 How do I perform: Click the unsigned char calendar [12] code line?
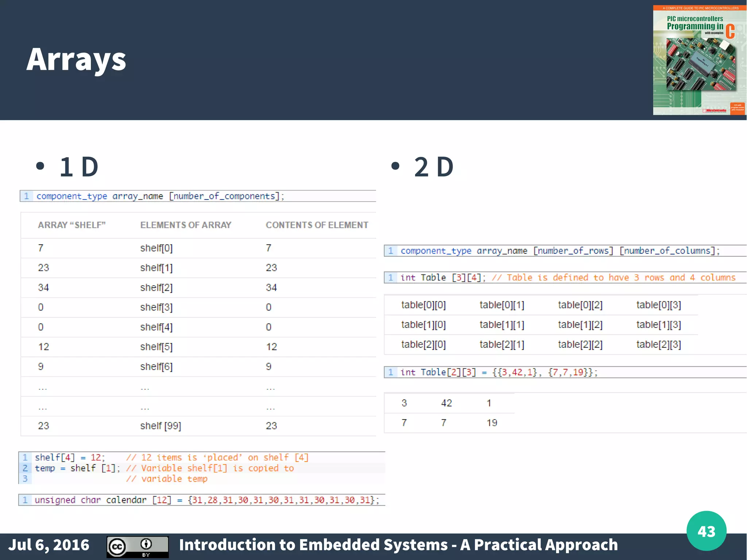pos(202,500)
